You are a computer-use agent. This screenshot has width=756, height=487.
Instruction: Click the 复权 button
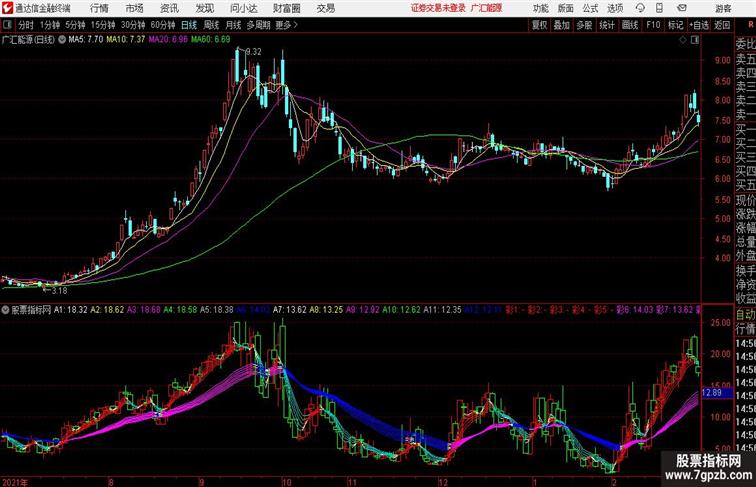(540, 25)
